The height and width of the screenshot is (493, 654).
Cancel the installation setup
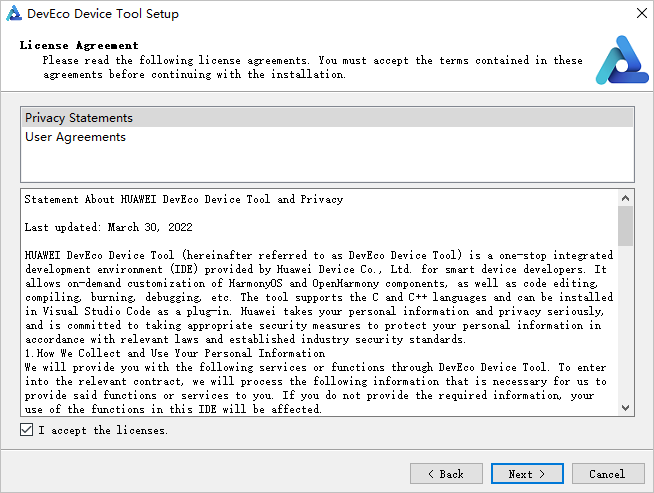607,473
